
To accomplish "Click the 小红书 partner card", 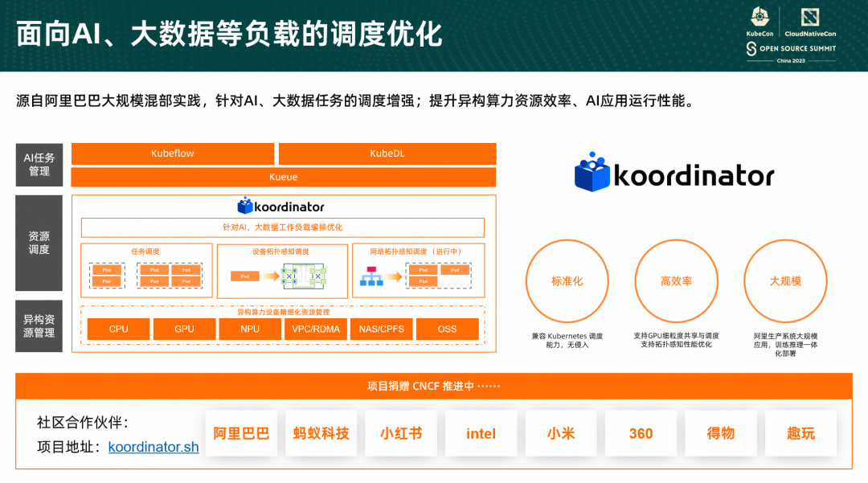I will [401, 433].
